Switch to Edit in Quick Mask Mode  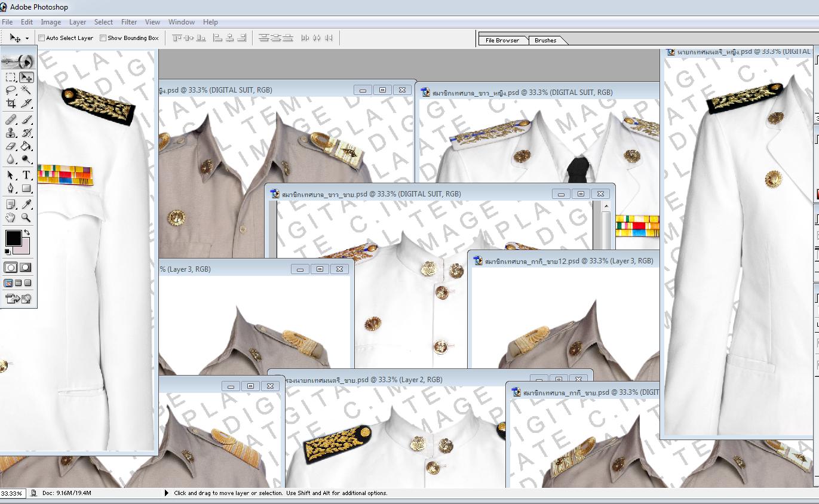(26, 268)
